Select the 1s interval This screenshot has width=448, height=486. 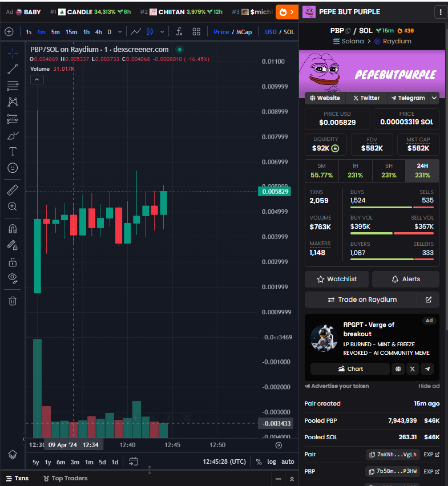(x=29, y=32)
